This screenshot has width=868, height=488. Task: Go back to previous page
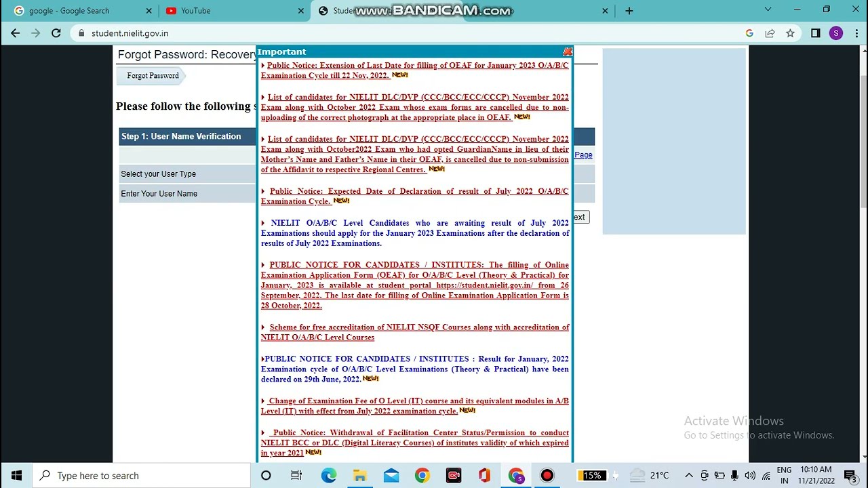click(x=15, y=33)
